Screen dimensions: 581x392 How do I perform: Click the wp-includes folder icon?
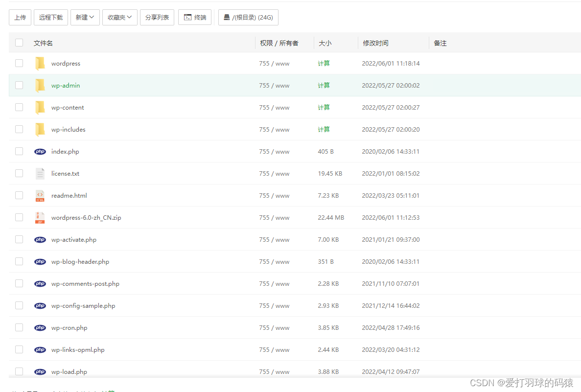(x=40, y=129)
